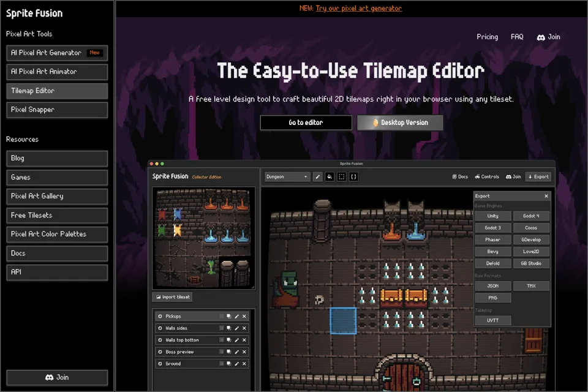Viewport: 588px width, 392px height.
Task: Duplicate the Pickups layer
Action: pos(228,316)
